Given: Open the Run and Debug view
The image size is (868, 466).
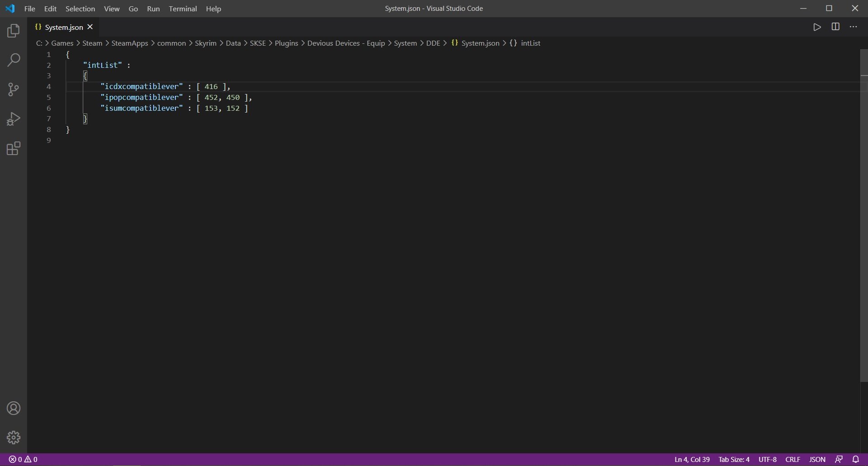Looking at the screenshot, I should [14, 119].
